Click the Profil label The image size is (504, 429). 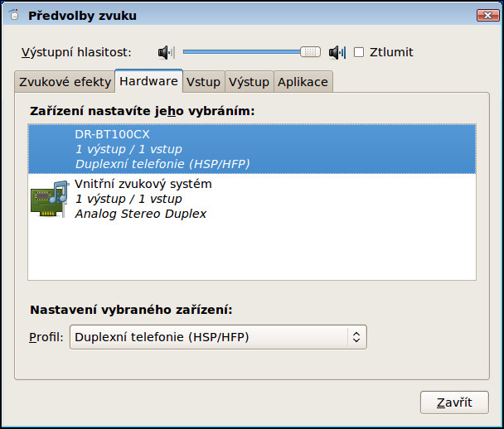point(46,337)
